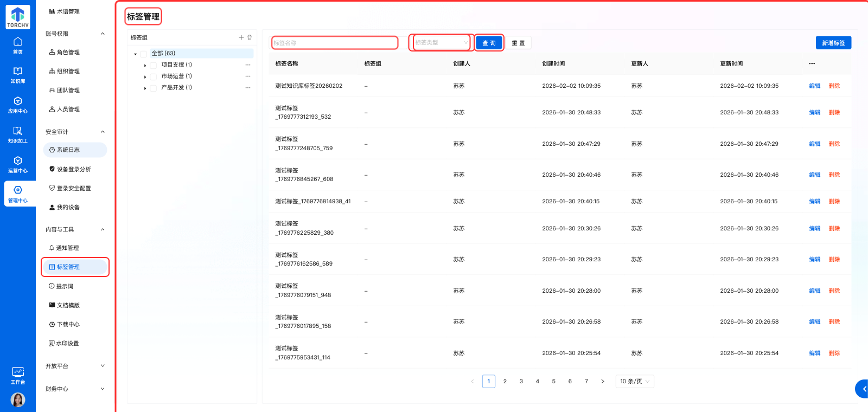Click the plus icon to add tag group
Viewport: 868px width, 412px height.
click(x=241, y=37)
